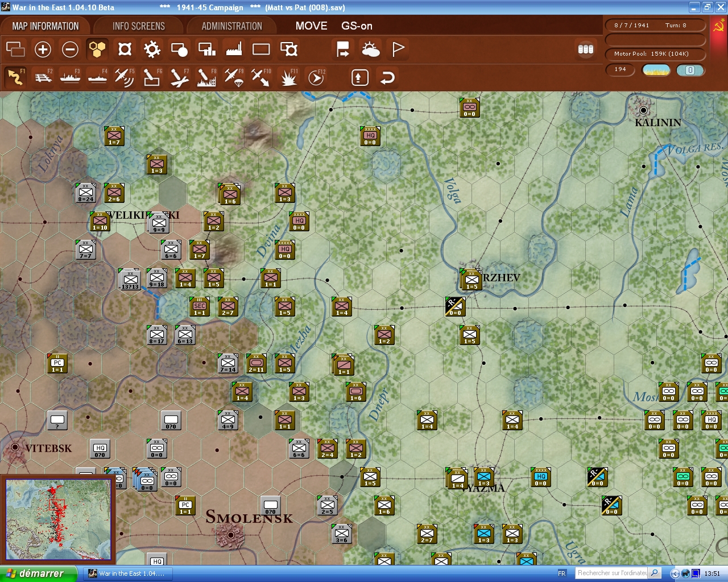The height and width of the screenshot is (582, 728).
Task: Click the blue indicator showing 0
Action: click(690, 70)
